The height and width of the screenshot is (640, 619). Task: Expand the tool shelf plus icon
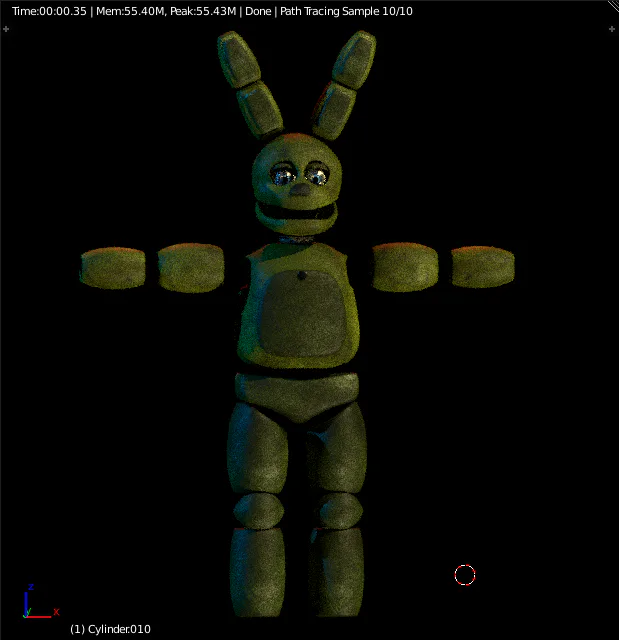(x=6, y=29)
